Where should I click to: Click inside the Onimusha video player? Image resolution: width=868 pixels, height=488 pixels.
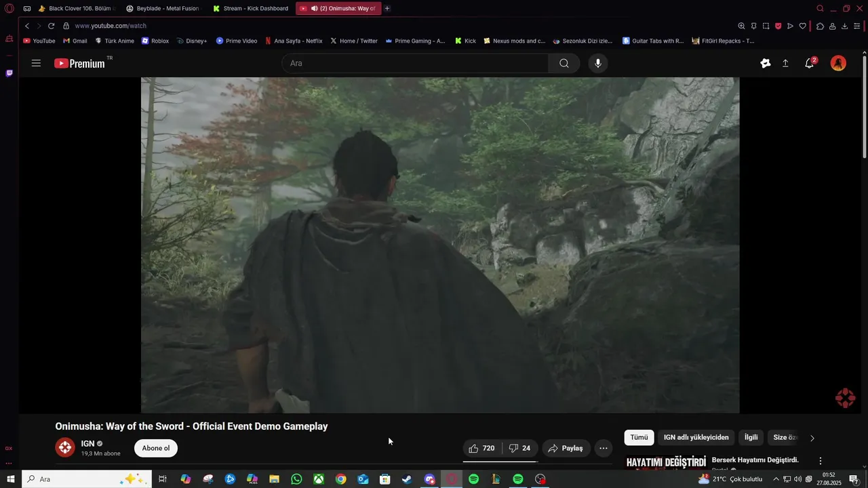point(440,245)
